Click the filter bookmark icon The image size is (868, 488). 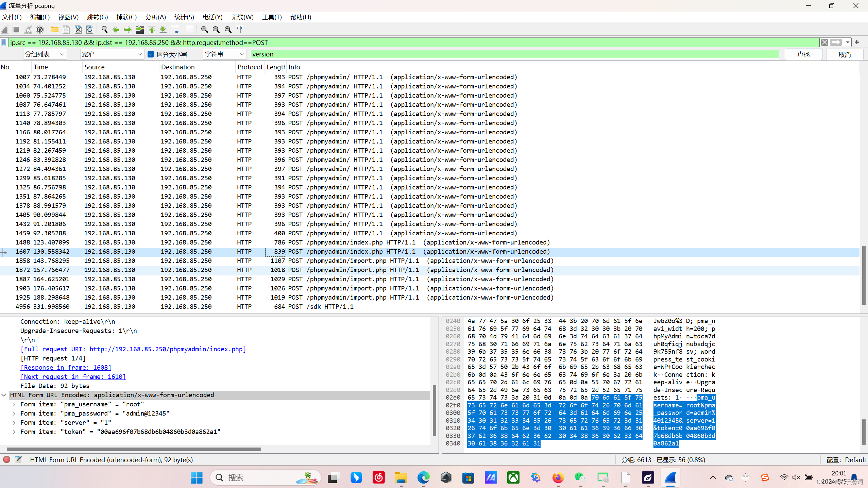(x=4, y=43)
